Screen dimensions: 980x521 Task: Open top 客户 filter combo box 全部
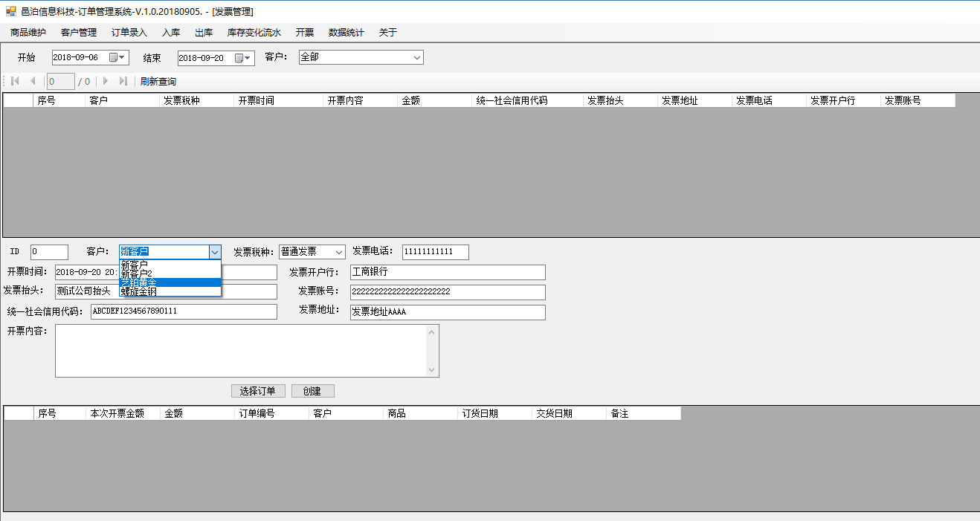tap(361, 57)
